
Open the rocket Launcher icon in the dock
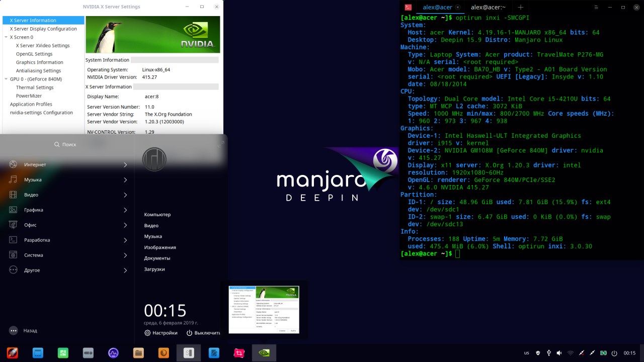coord(13,353)
